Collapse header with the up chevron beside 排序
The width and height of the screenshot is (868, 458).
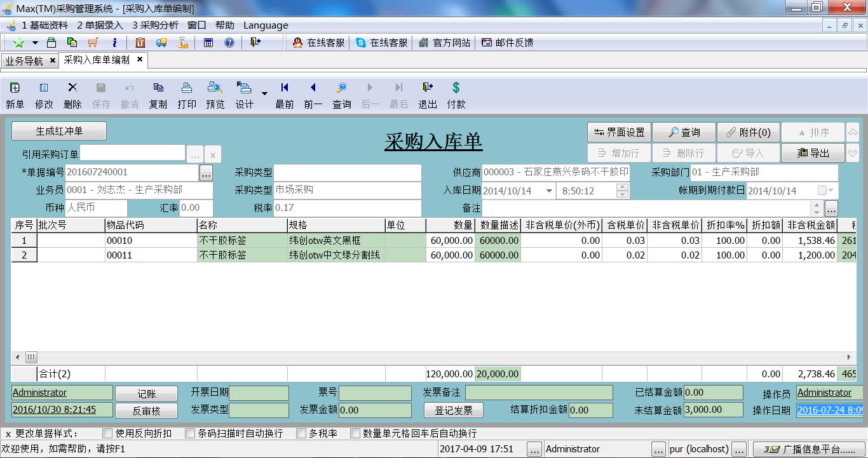click(x=853, y=132)
